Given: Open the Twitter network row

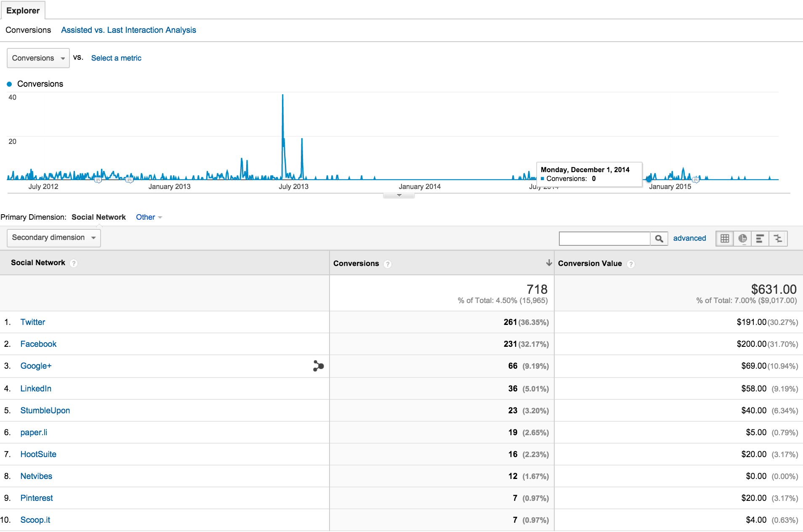Looking at the screenshot, I should [x=33, y=322].
